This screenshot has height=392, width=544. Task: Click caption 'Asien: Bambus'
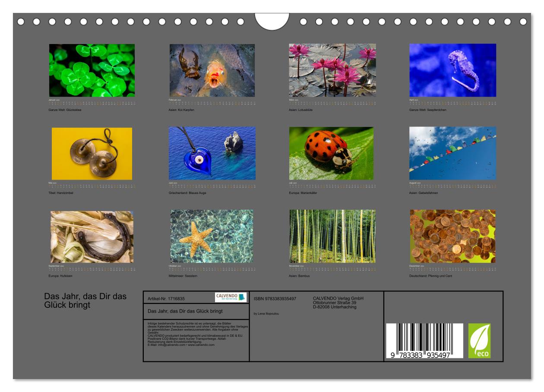pyautogui.click(x=299, y=276)
